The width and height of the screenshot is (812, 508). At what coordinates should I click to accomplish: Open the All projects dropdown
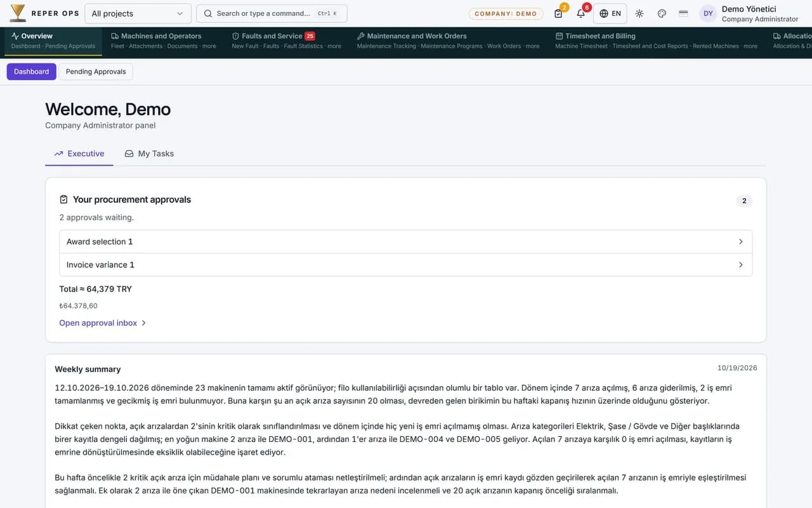[138, 13]
